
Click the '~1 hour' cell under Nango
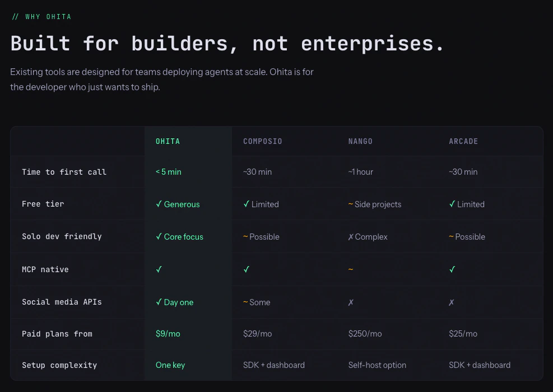click(x=360, y=172)
